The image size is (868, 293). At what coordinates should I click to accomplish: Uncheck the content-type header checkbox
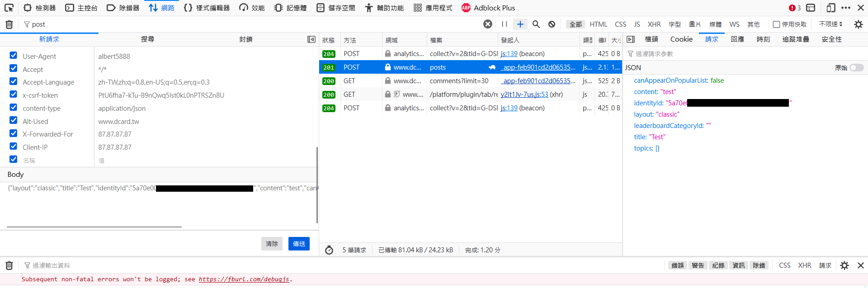[x=14, y=108]
